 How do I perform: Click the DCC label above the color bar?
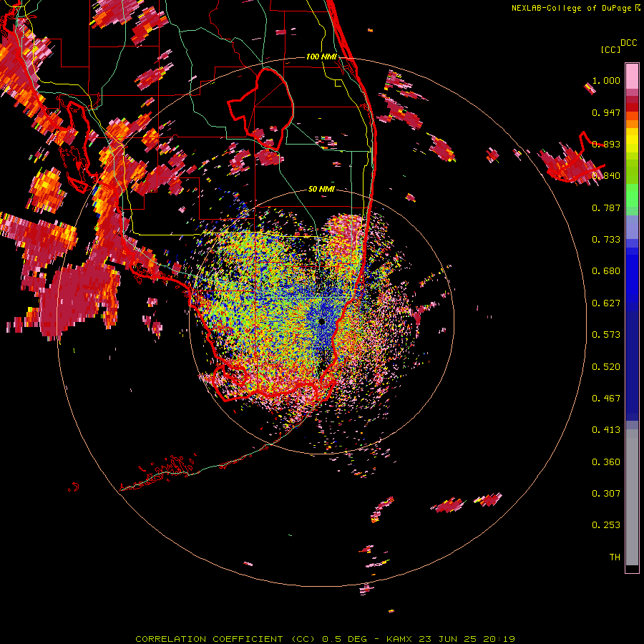click(628, 43)
